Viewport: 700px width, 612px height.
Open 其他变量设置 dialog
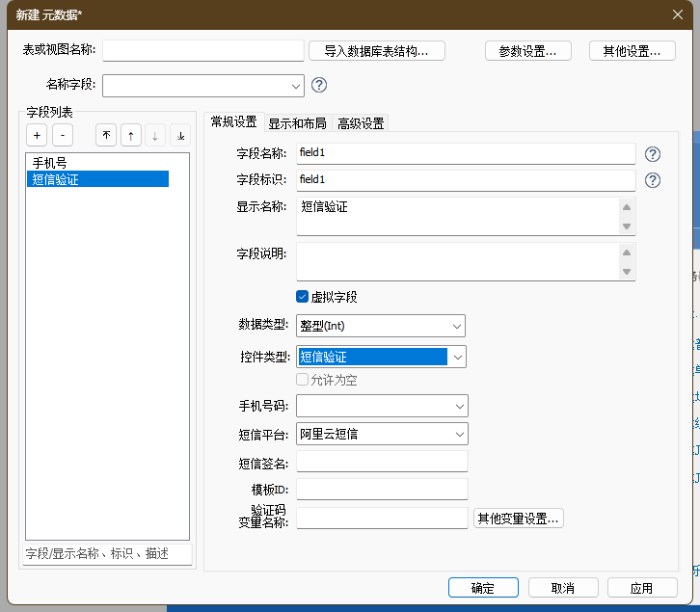click(518, 519)
